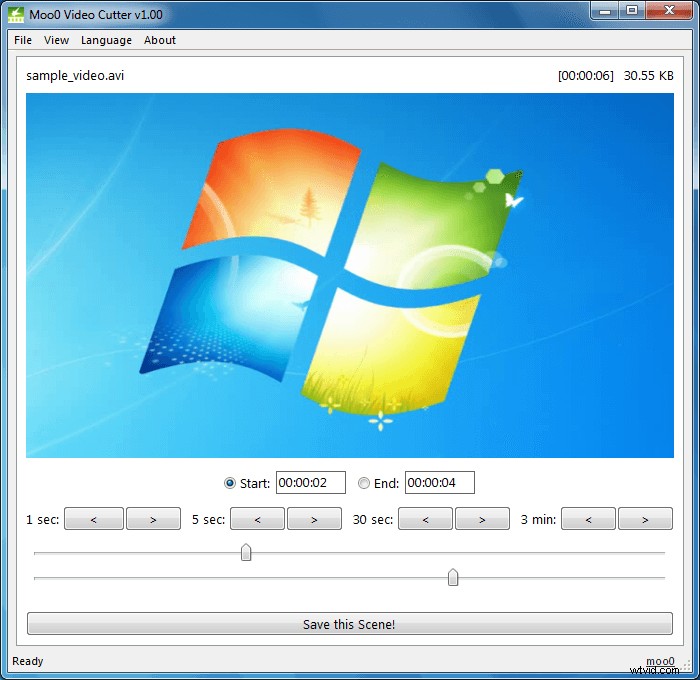Click the video preview frame

tap(350, 275)
